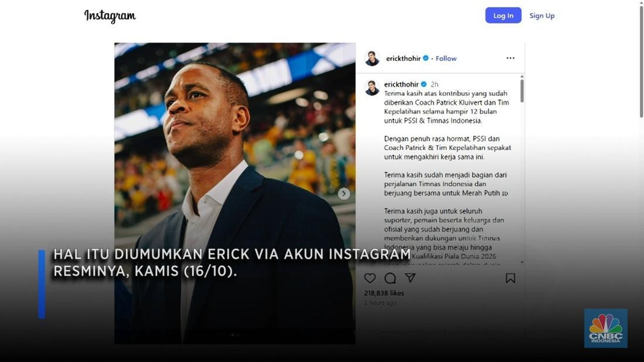
Task: Like the post with the heart icon
Action: point(370,278)
